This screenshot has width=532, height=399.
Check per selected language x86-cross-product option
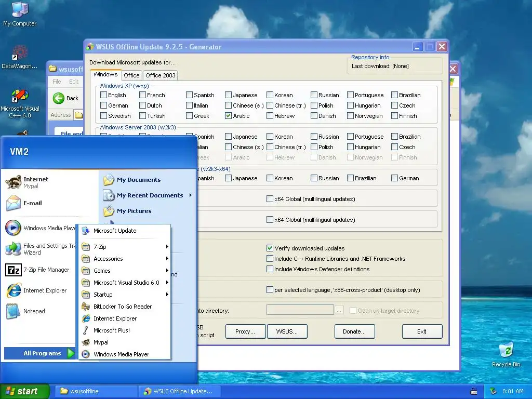pyautogui.click(x=270, y=290)
